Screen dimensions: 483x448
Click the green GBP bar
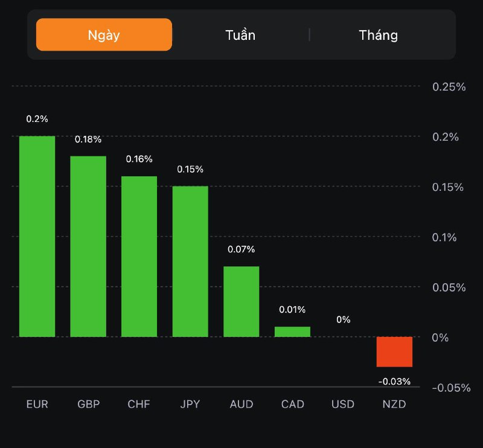pyautogui.click(x=88, y=246)
